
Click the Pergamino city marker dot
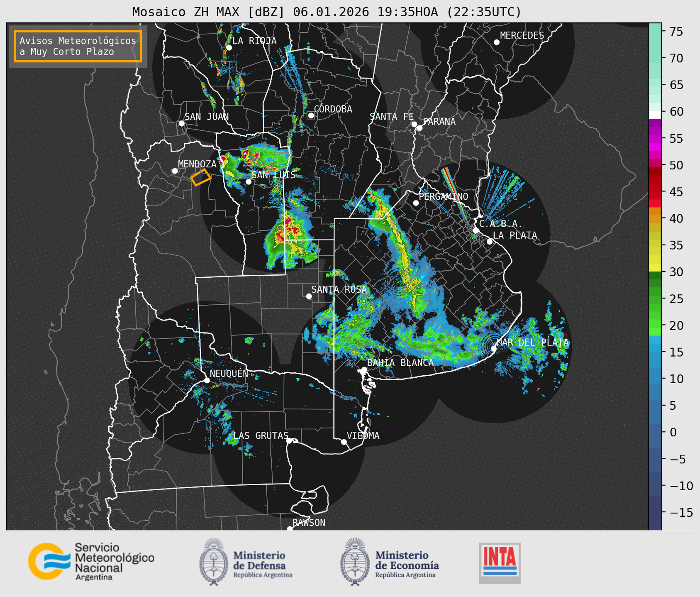[x=416, y=203]
